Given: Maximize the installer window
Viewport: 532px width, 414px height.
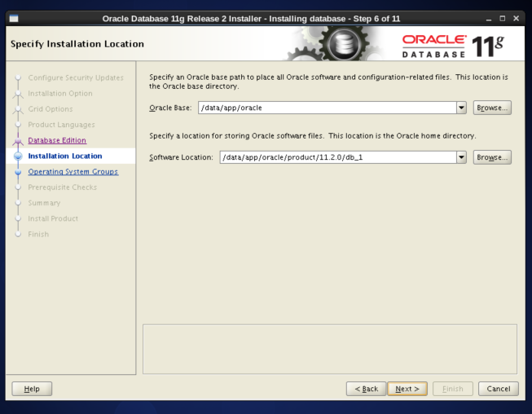Looking at the screenshot, I should pos(502,19).
